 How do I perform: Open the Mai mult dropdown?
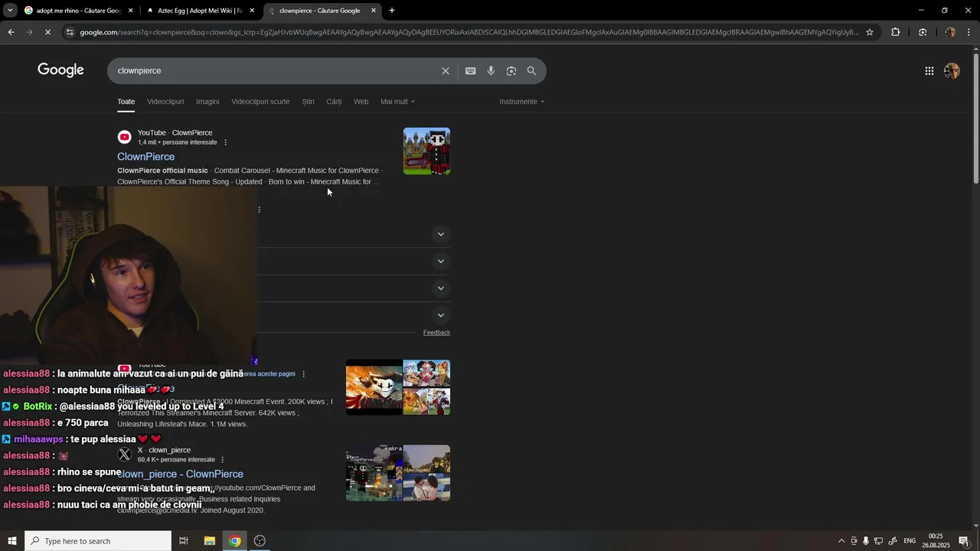[x=397, y=102]
